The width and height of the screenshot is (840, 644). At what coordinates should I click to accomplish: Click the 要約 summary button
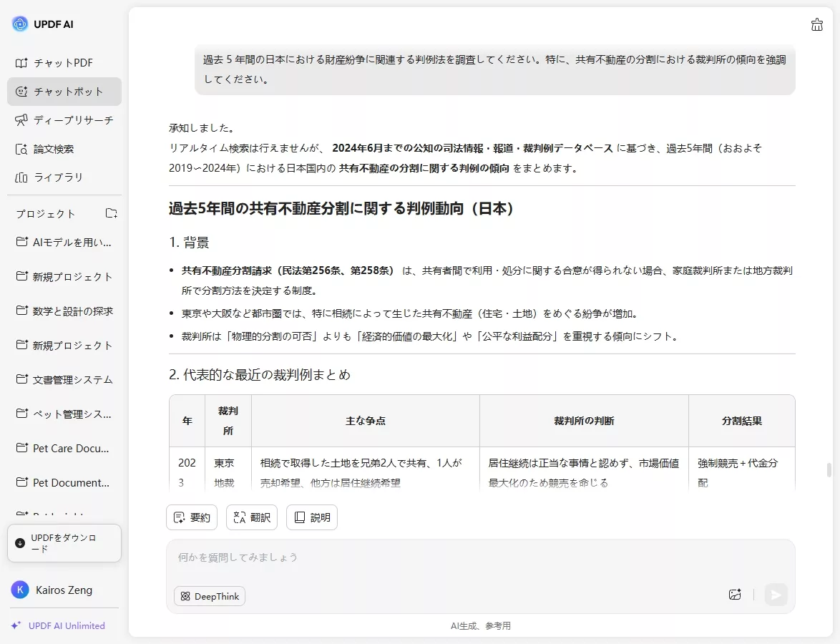pyautogui.click(x=191, y=517)
